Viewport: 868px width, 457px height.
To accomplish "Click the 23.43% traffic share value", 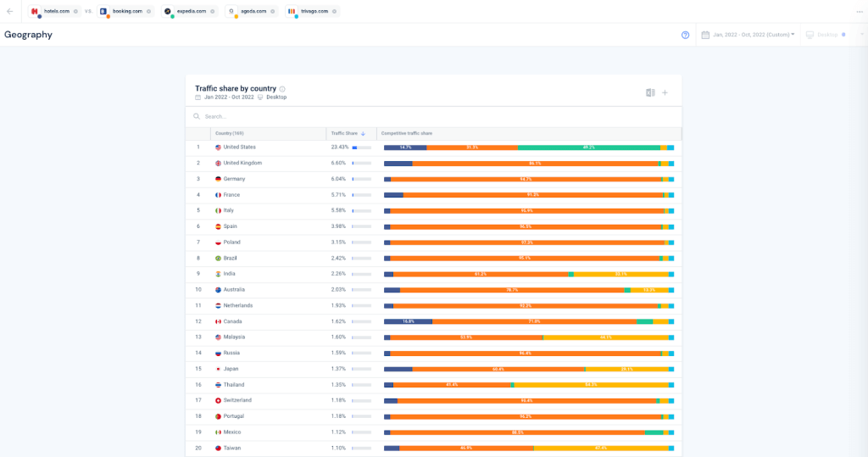I will [x=339, y=148].
